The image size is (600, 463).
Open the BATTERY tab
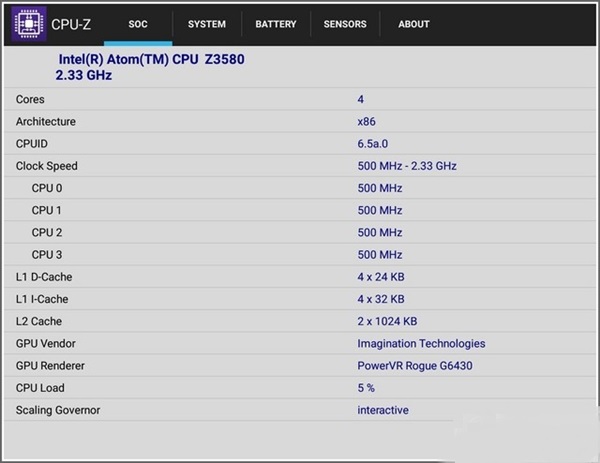click(x=276, y=24)
